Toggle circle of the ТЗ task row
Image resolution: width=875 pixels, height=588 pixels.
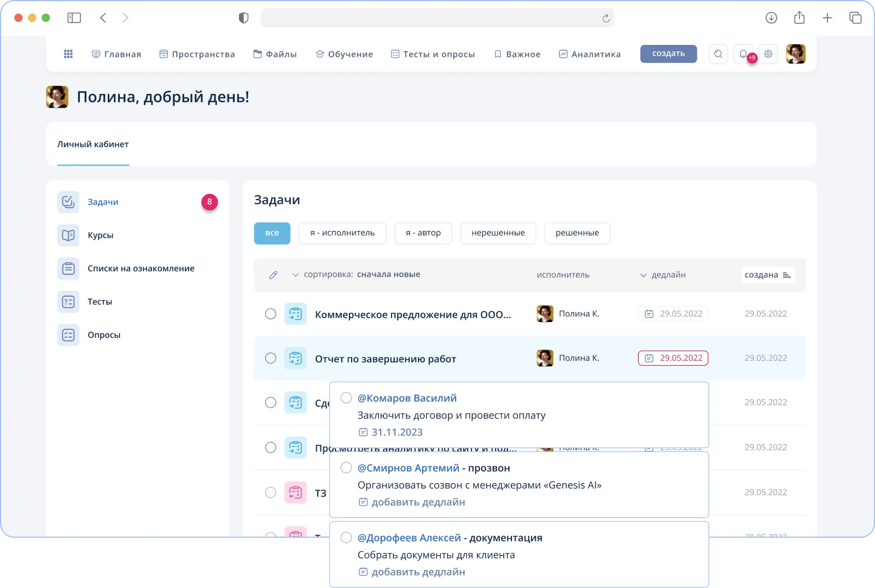click(271, 492)
